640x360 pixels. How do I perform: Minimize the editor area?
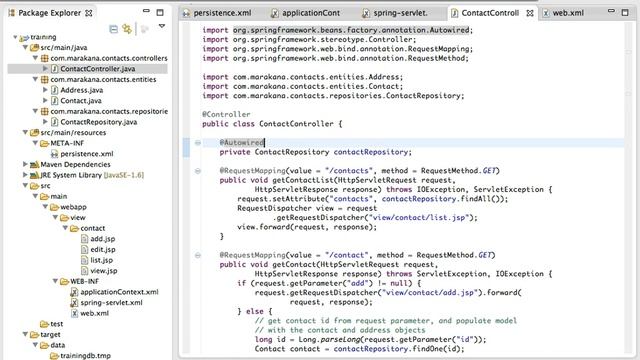(x=611, y=11)
